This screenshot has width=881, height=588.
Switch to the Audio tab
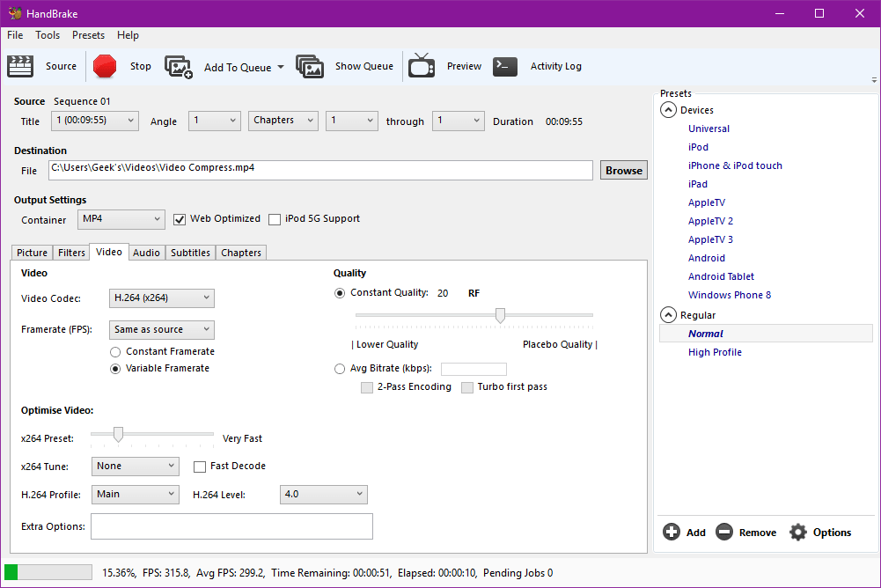(146, 253)
